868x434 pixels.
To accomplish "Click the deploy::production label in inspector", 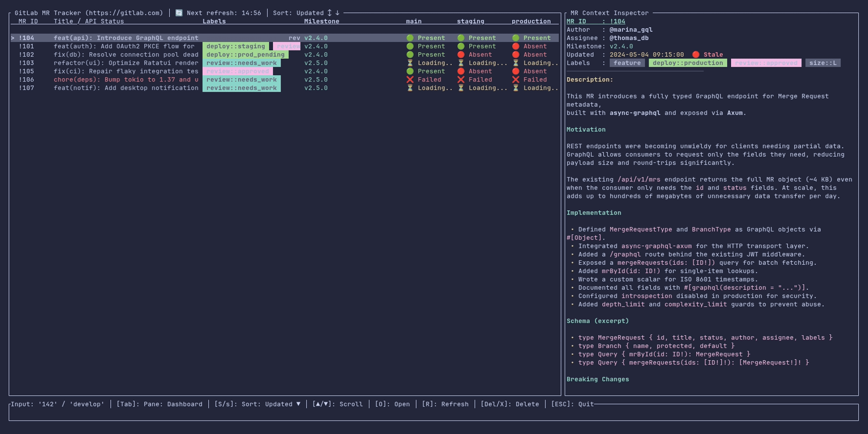I will [x=688, y=63].
